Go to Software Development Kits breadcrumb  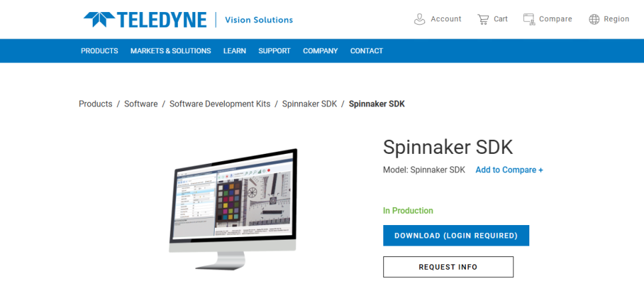click(x=220, y=104)
